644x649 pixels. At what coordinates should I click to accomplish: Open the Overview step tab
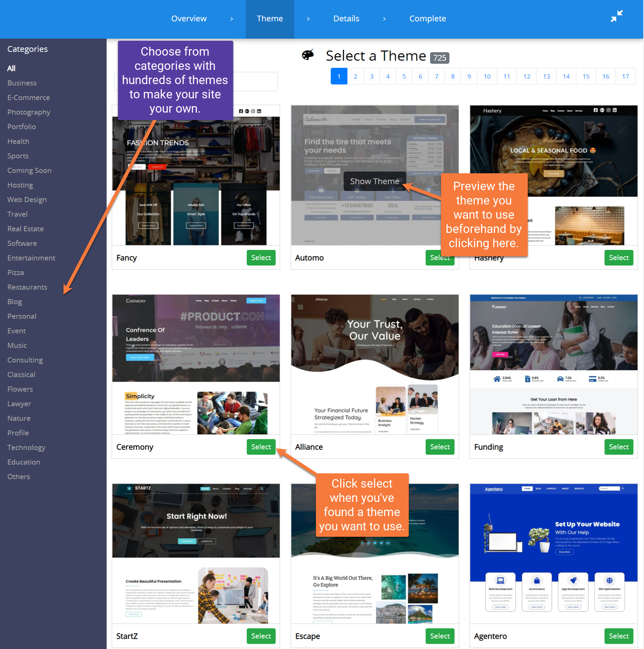(189, 19)
